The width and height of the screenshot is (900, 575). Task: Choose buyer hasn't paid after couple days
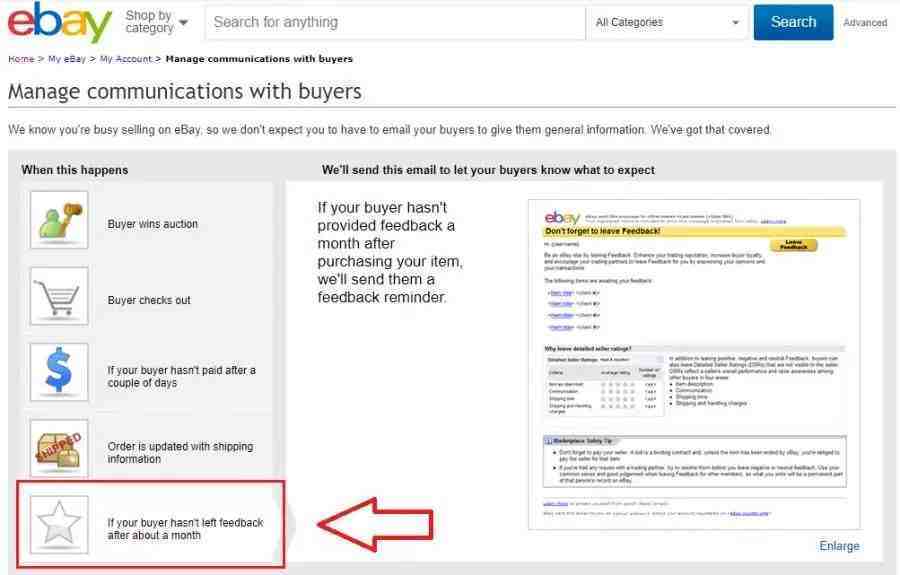(148, 372)
